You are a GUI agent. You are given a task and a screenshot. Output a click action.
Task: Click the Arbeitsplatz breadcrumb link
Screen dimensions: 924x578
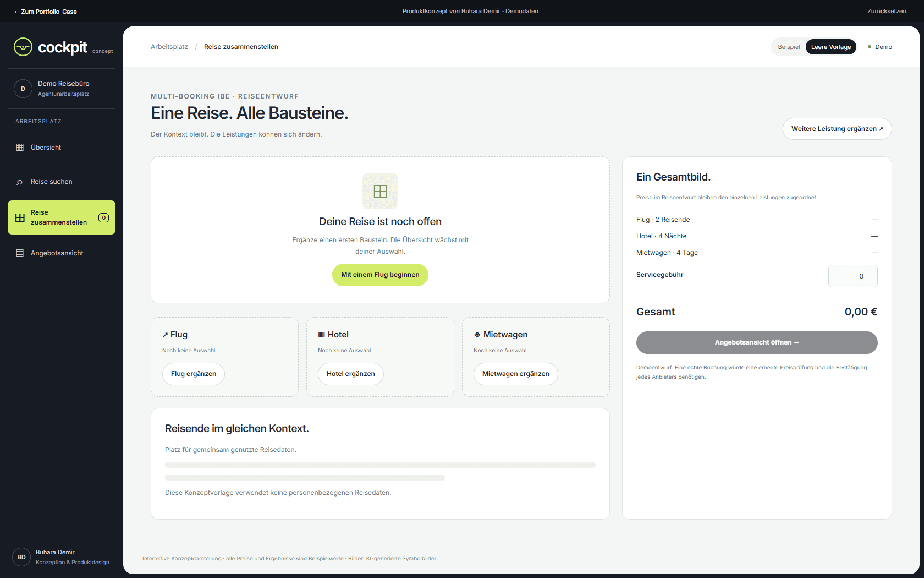(x=169, y=47)
